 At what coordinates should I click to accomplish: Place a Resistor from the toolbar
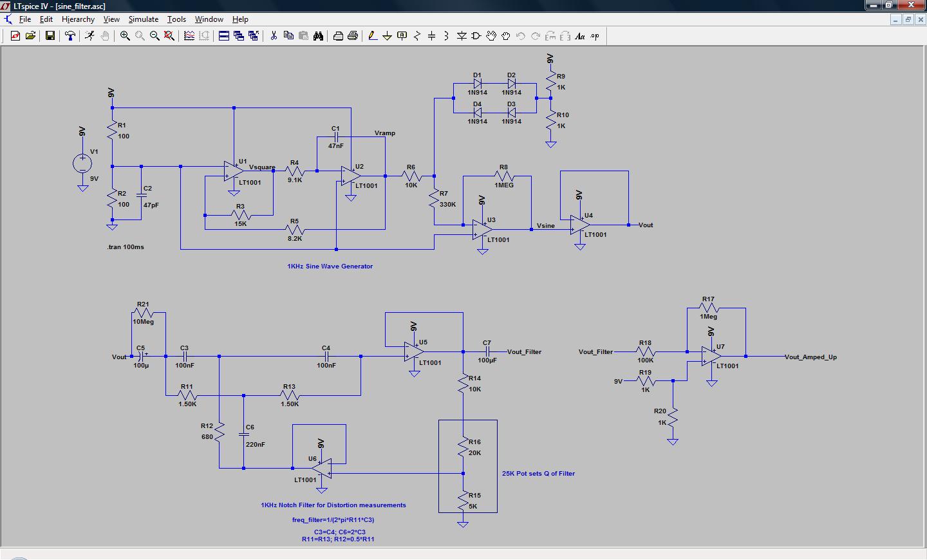pyautogui.click(x=417, y=36)
